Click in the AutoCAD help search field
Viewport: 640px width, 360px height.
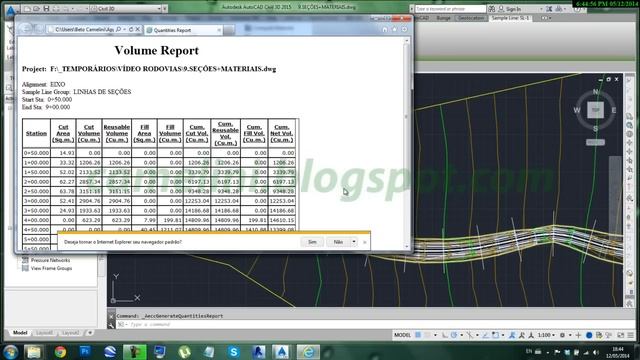coord(450,9)
